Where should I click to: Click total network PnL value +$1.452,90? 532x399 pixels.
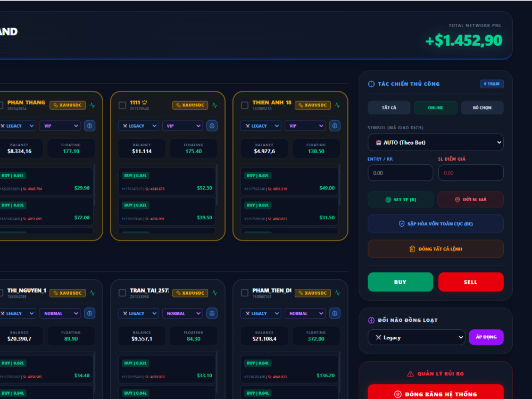(464, 40)
